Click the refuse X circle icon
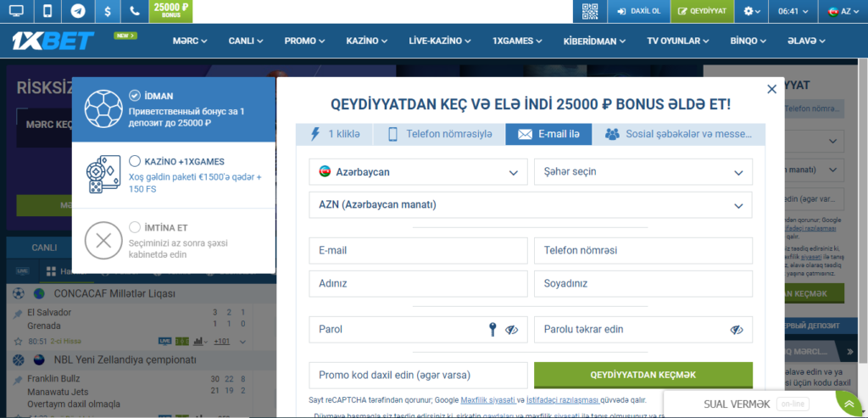The image size is (868, 418). 103,240
